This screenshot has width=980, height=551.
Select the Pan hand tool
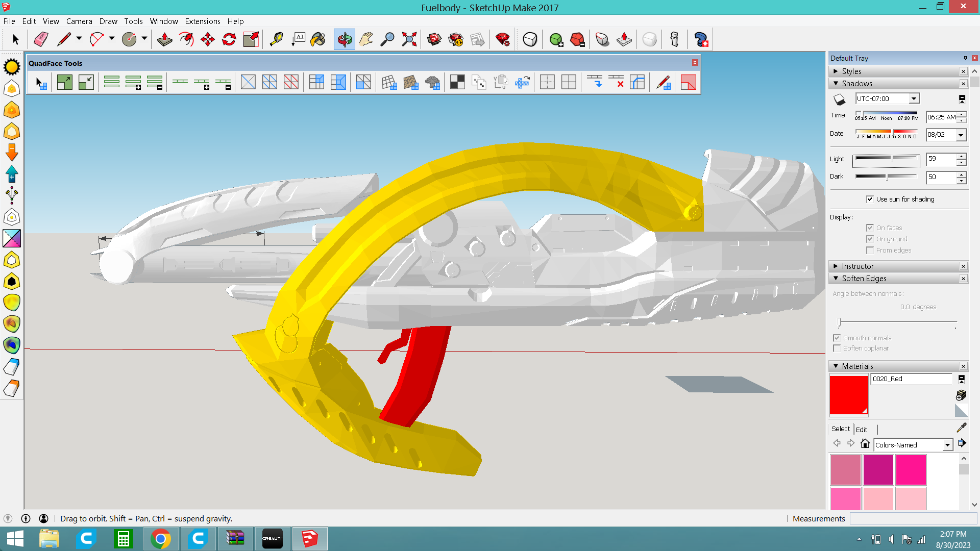366,39
